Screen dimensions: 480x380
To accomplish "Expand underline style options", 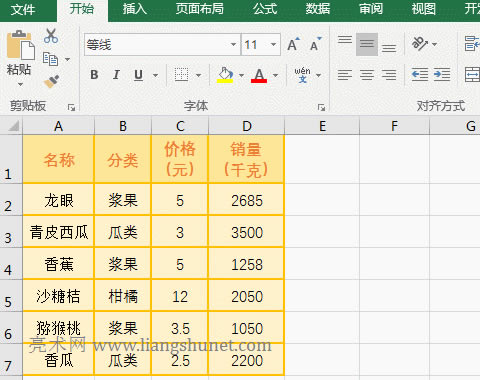I will 155,75.
